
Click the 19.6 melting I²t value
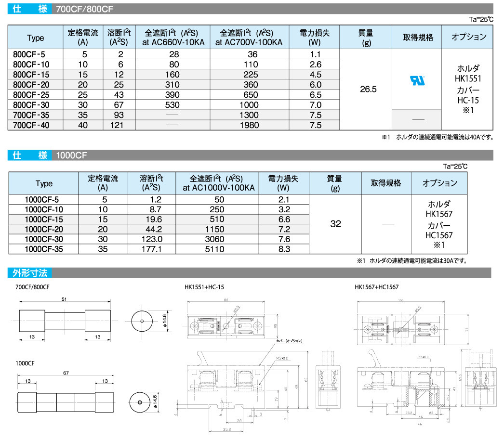coord(154,219)
